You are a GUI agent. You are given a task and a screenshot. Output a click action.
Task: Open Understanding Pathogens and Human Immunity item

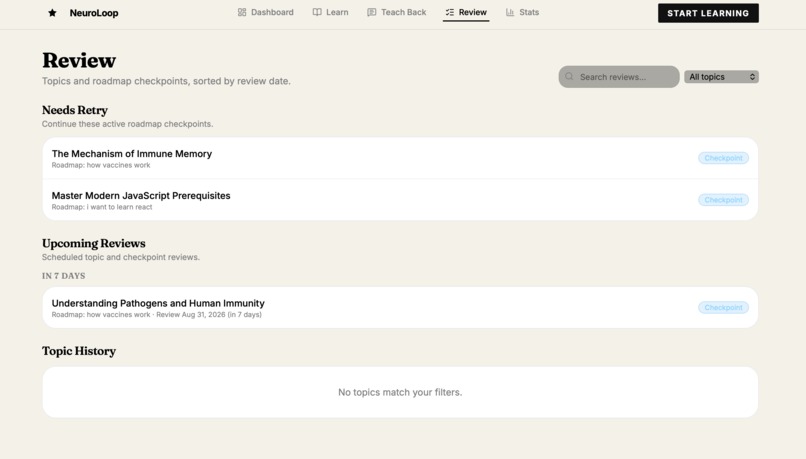pyautogui.click(x=400, y=307)
